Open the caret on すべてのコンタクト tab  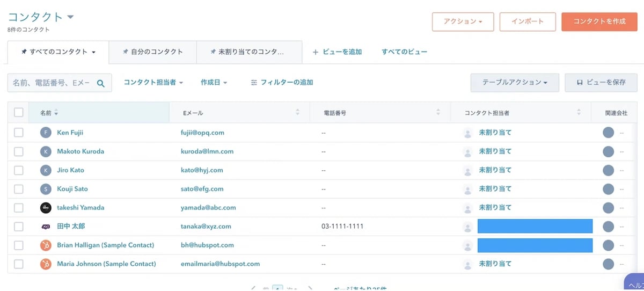coord(94,53)
